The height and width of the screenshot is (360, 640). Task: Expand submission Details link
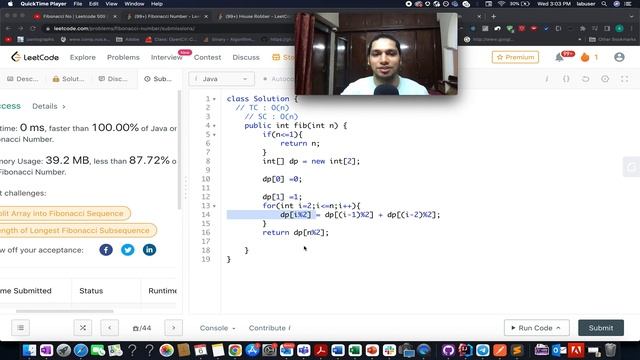pyautogui.click(x=49, y=106)
